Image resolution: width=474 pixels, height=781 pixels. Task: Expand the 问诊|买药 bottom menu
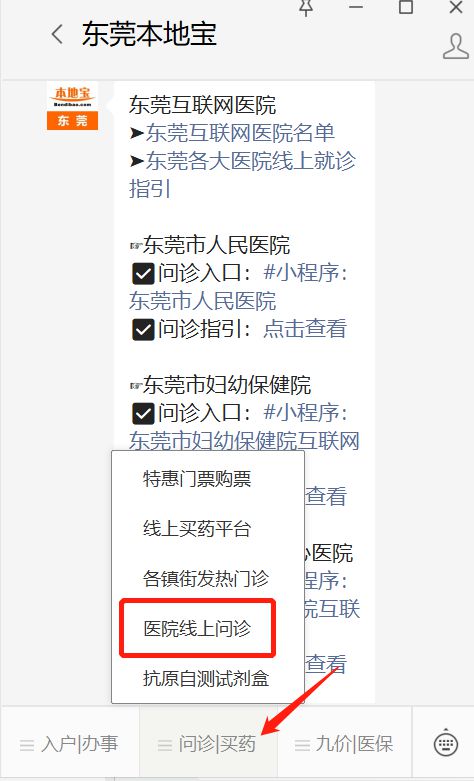click(x=208, y=744)
